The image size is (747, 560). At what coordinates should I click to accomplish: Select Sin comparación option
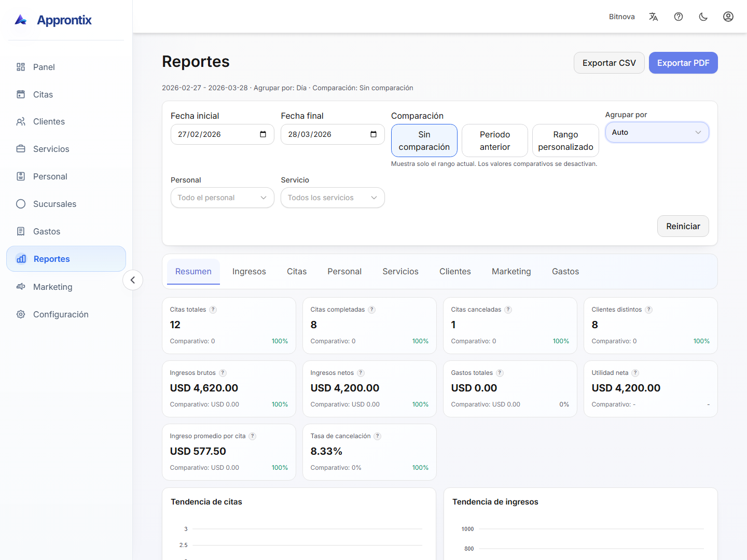[424, 141]
